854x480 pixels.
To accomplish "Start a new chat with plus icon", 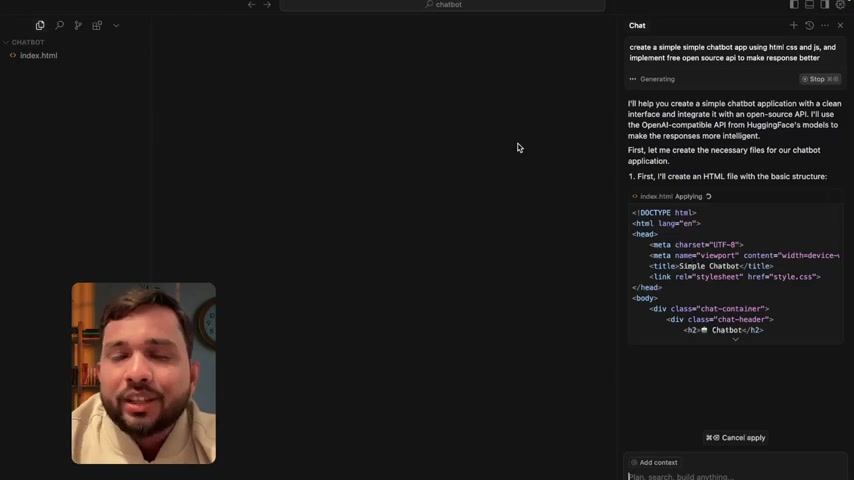I will coord(794,26).
